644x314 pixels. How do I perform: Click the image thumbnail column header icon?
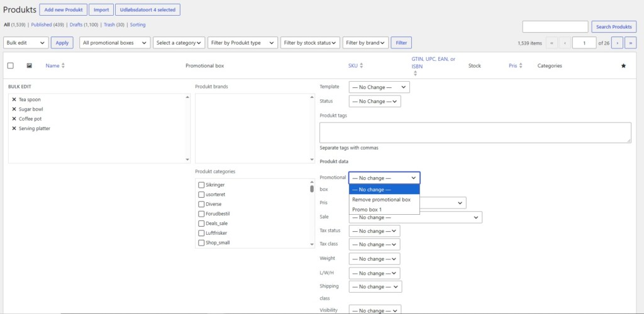point(29,65)
